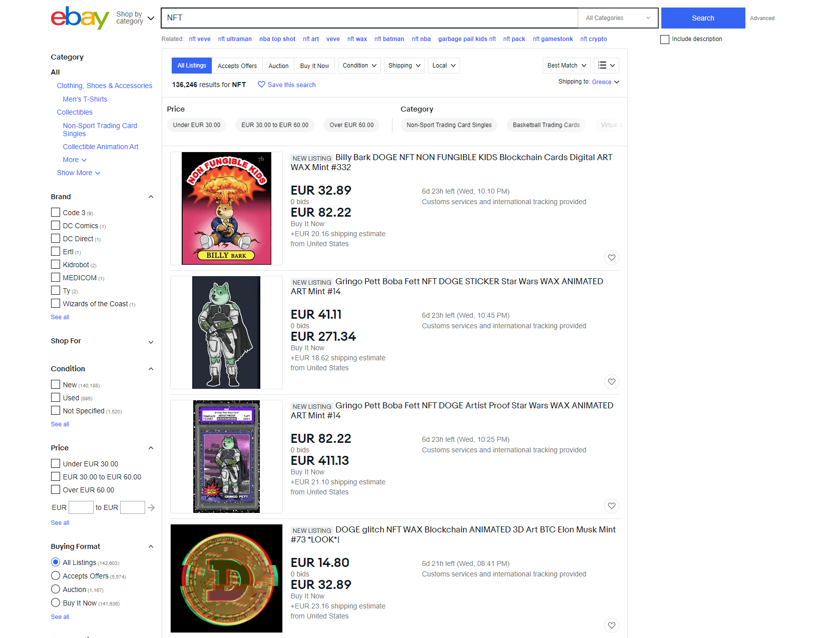This screenshot has height=638, width=840.
Task: Expand More under Collectibles category
Action: click(x=75, y=160)
